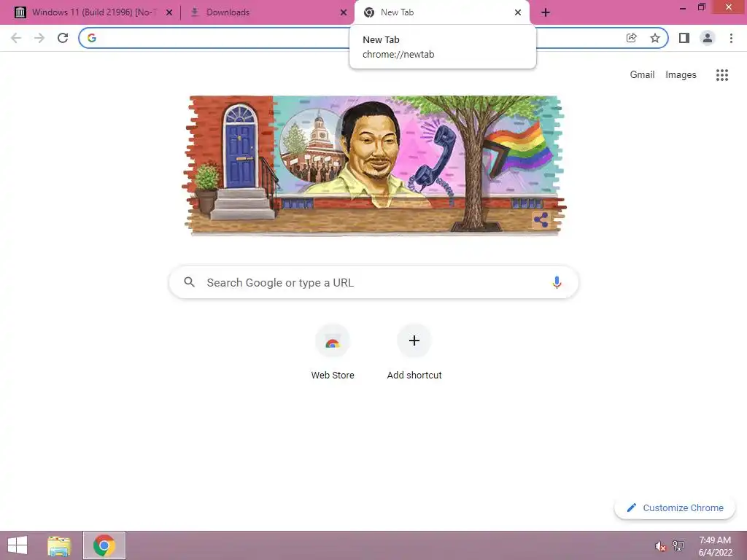
Task: Open the Windows Start button
Action: click(18, 545)
